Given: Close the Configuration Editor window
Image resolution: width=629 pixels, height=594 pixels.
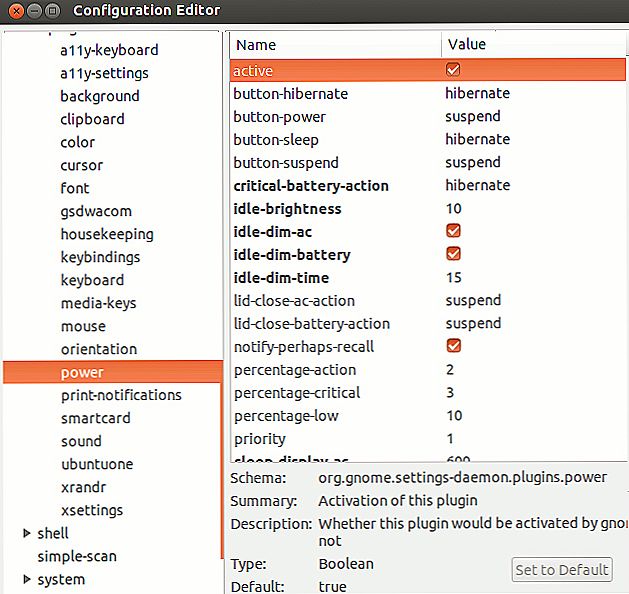Looking at the screenshot, I should click(x=16, y=10).
